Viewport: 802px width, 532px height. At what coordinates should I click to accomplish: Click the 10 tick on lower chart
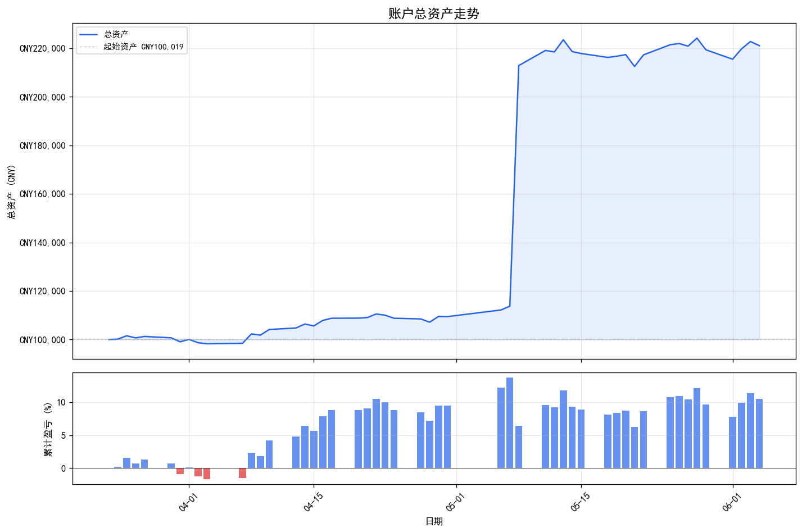[x=61, y=403]
